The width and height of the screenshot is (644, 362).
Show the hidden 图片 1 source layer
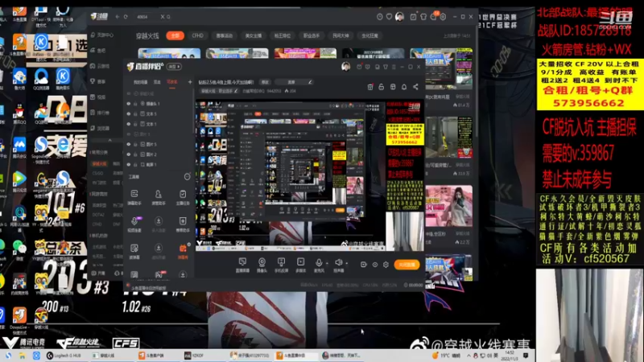pos(129,134)
